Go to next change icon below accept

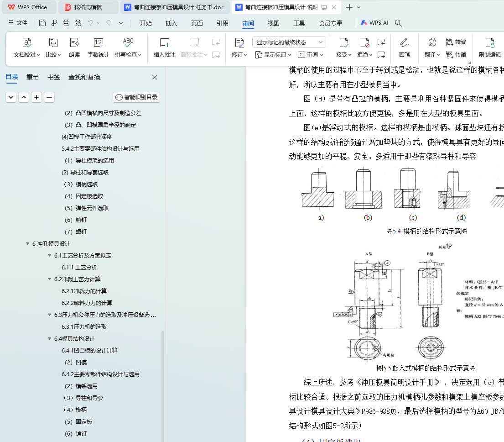point(381,55)
